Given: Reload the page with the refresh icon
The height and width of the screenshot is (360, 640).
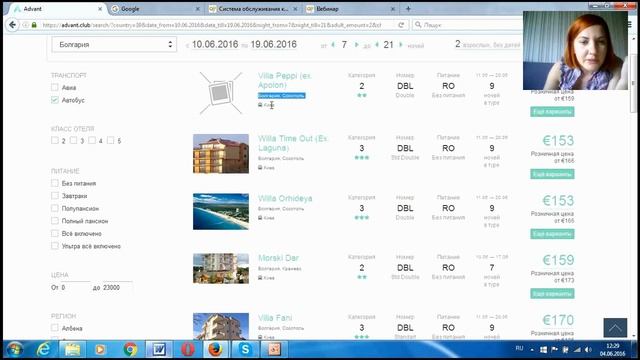Looking at the screenshot, I should point(401,25).
